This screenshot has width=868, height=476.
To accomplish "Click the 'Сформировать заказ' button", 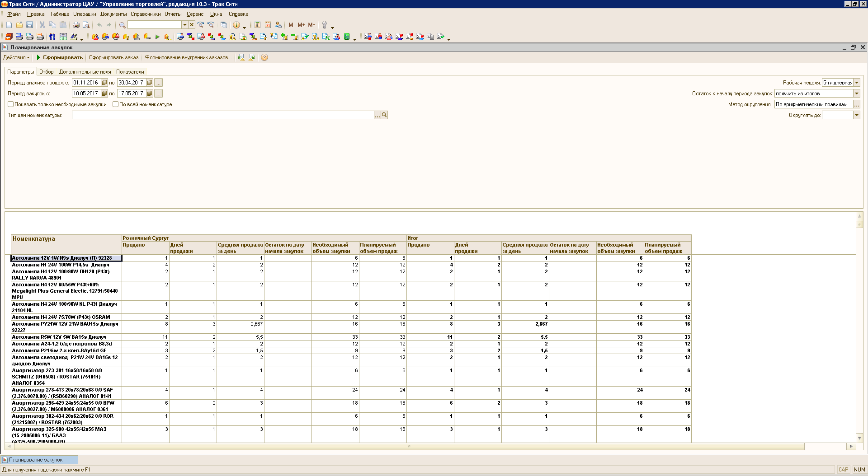I will coord(113,57).
